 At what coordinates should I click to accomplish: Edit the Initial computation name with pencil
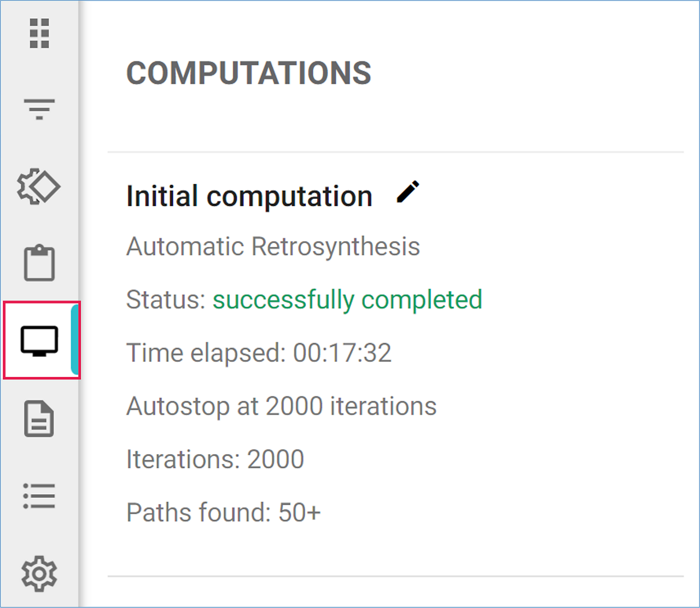(x=408, y=193)
